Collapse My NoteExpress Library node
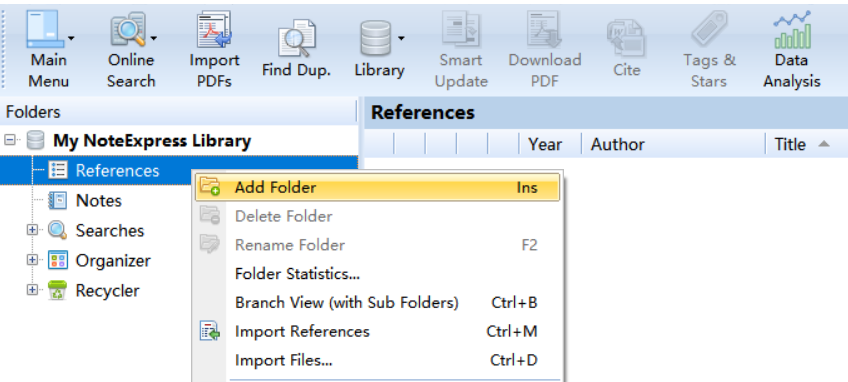The height and width of the screenshot is (382, 848). (9, 140)
